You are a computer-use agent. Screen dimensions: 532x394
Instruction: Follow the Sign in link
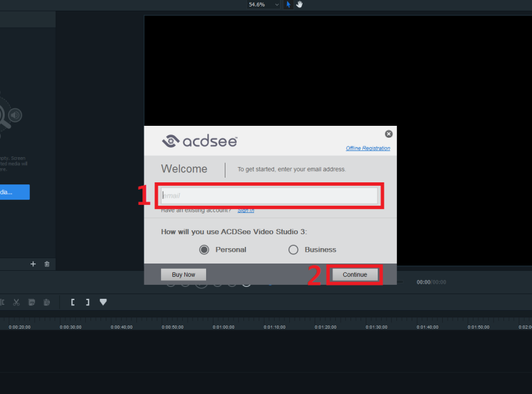point(245,210)
